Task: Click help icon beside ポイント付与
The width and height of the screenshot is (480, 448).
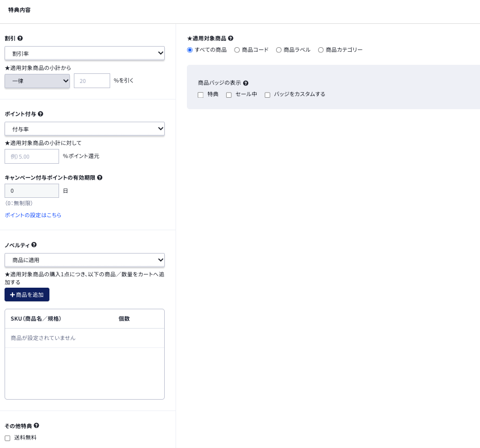Action: click(40, 114)
